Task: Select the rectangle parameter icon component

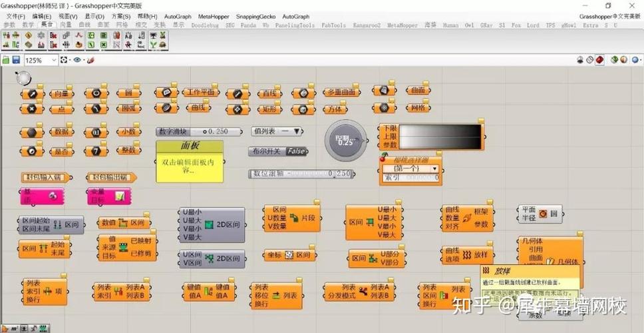Action: [x=238, y=109]
